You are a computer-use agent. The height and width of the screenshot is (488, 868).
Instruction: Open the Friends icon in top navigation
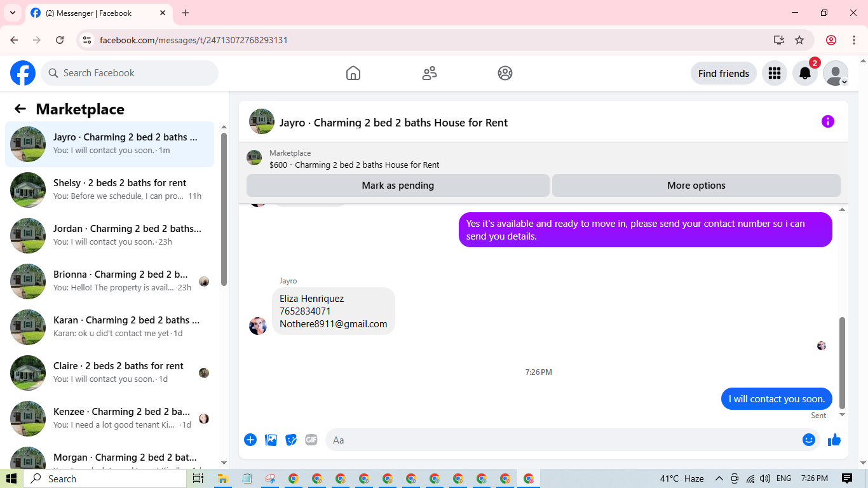[430, 73]
